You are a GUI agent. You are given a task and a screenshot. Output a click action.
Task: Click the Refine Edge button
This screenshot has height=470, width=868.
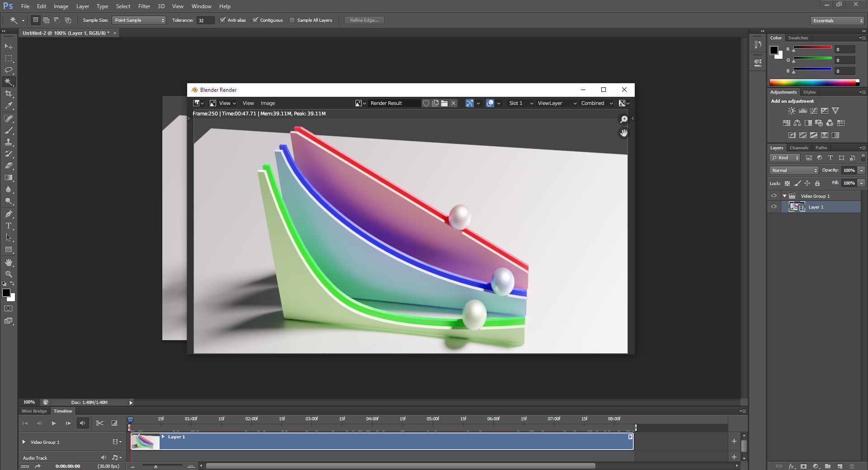tap(364, 20)
